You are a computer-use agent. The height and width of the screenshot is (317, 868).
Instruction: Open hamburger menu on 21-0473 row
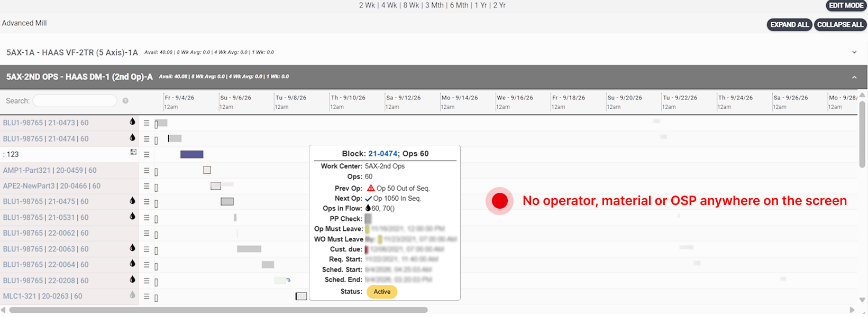147,123
